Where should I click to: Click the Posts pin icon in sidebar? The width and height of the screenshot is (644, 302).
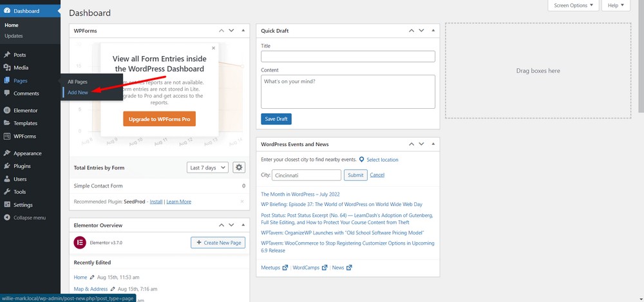click(6, 55)
